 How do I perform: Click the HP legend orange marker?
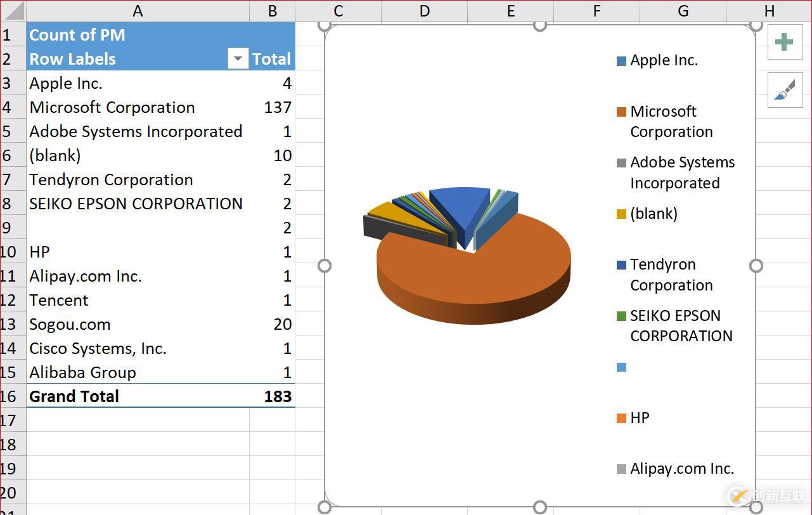[621, 419]
